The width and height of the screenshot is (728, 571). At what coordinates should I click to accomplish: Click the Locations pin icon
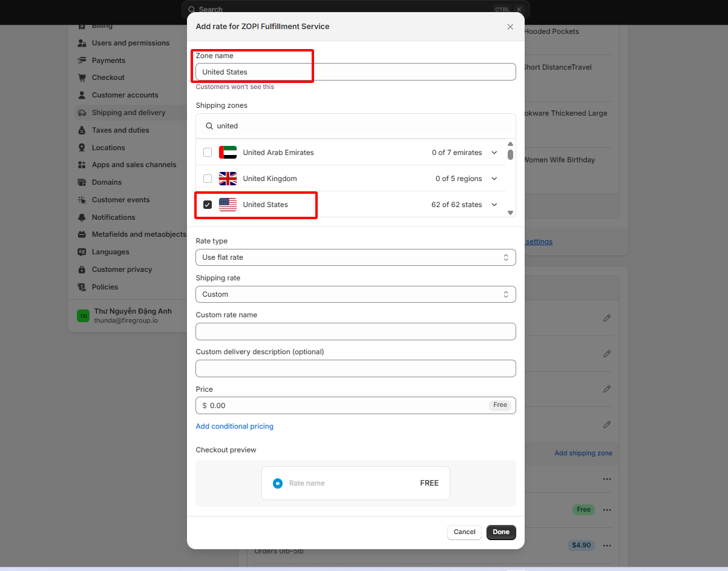click(82, 148)
